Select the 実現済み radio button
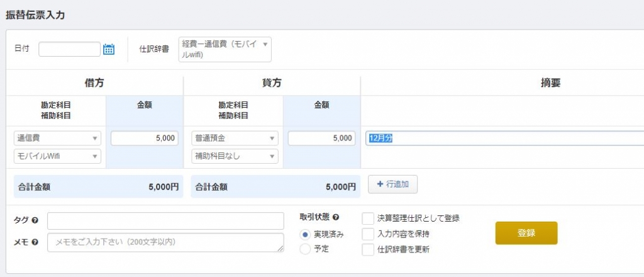This screenshot has width=644, height=277. (x=305, y=235)
